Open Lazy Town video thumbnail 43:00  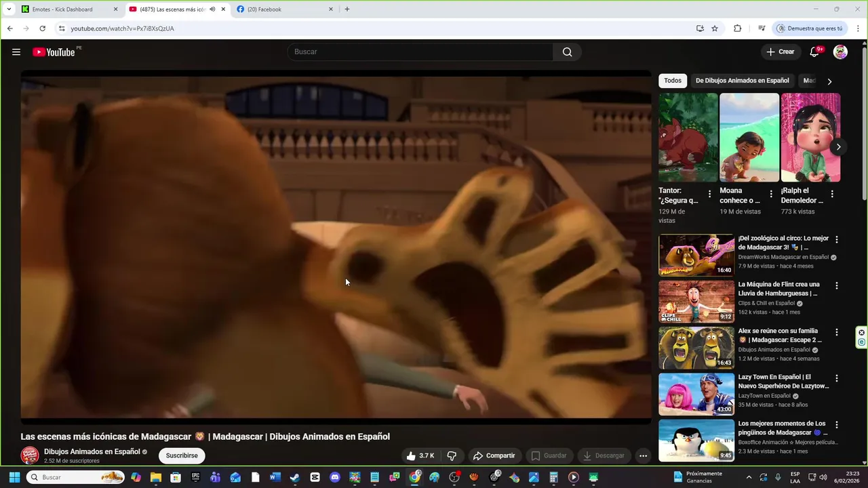pos(696,394)
